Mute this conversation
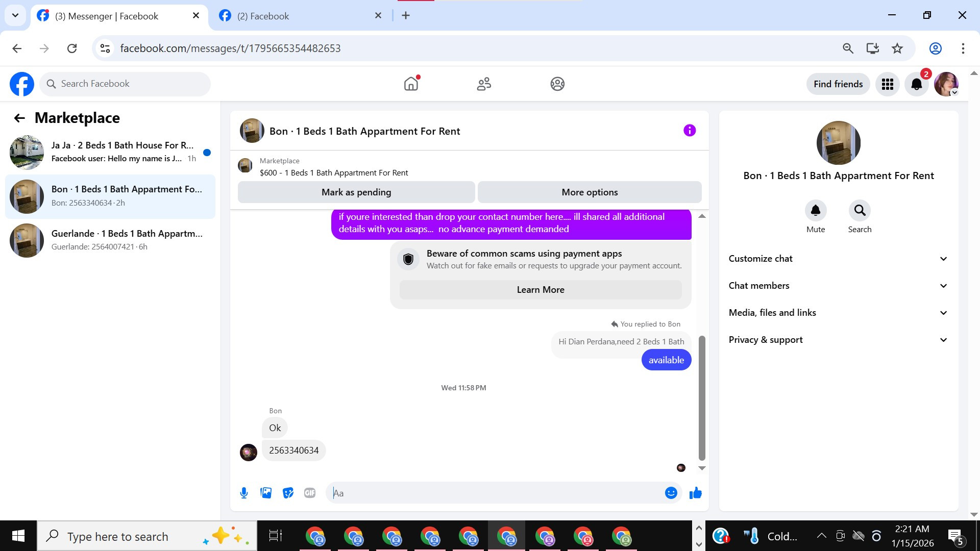980x551 pixels. 815,211
